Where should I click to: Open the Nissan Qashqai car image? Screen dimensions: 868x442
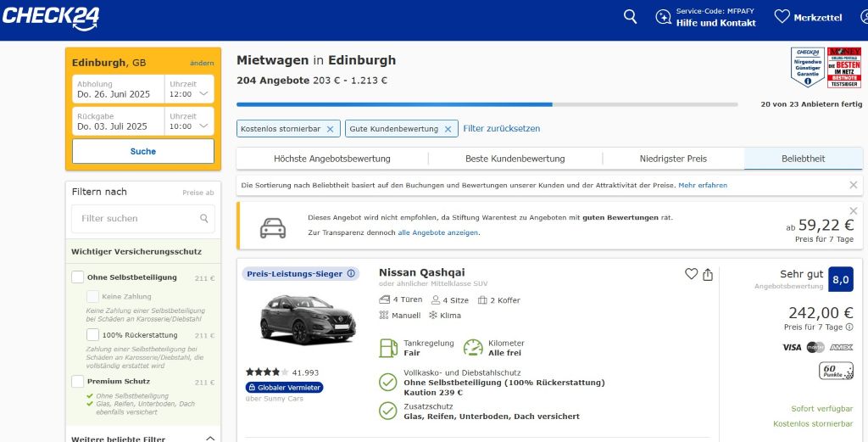point(306,319)
